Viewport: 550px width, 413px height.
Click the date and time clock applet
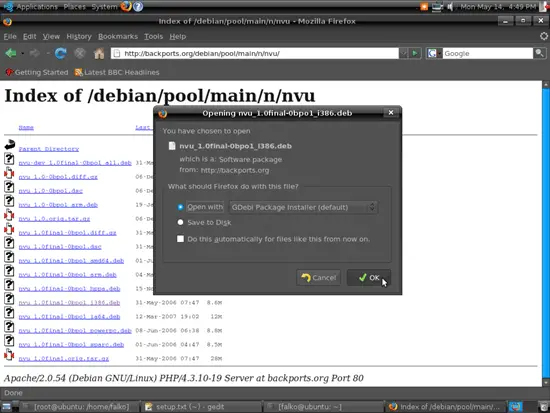pyautogui.click(x=498, y=7)
